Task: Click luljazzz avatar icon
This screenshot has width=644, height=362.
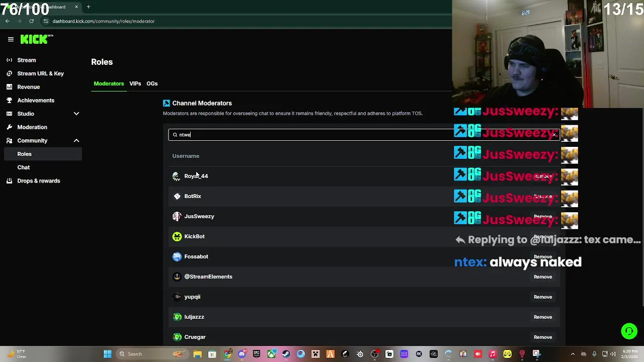Action: coord(177,317)
